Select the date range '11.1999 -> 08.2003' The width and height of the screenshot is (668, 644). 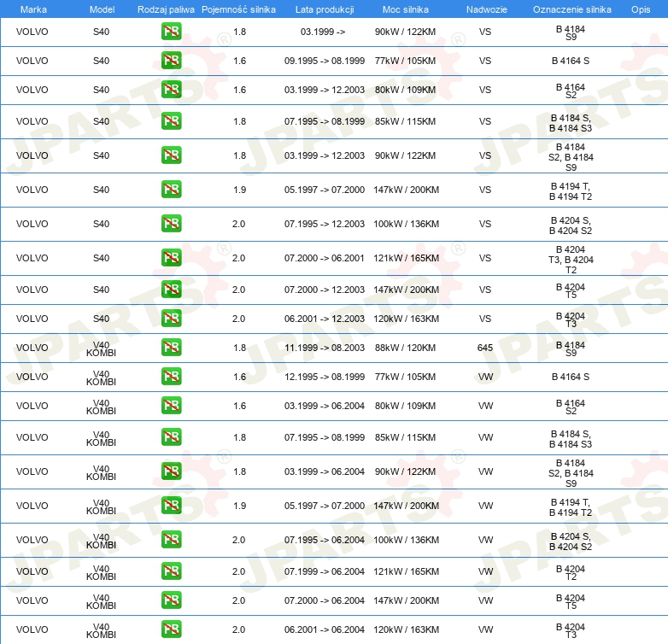[x=325, y=348]
